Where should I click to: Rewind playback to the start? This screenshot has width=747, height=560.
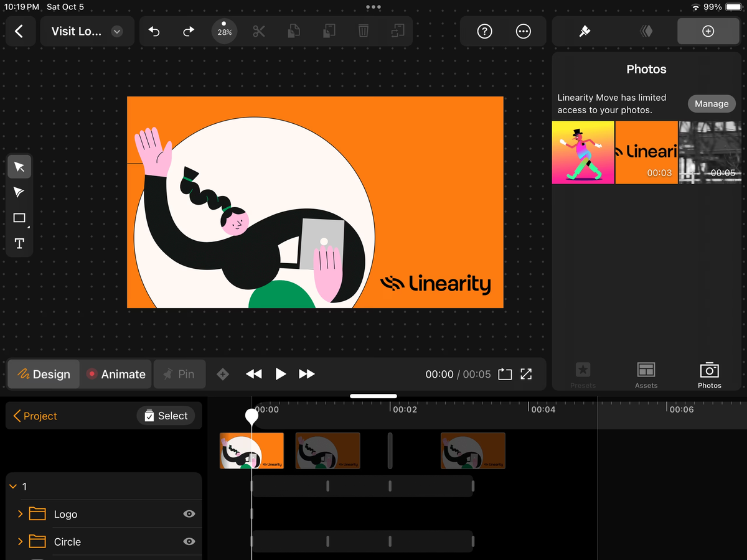pos(254,374)
